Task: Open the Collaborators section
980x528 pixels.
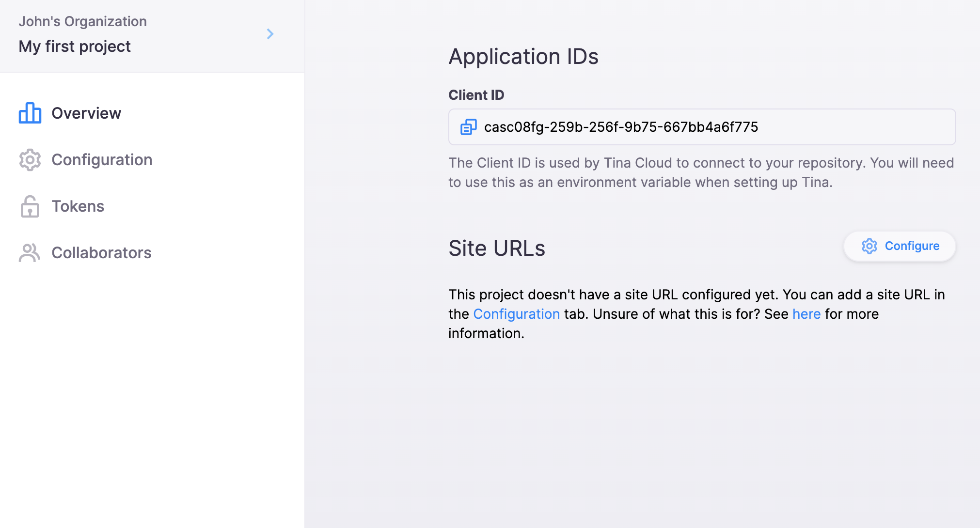Action: pos(101,253)
